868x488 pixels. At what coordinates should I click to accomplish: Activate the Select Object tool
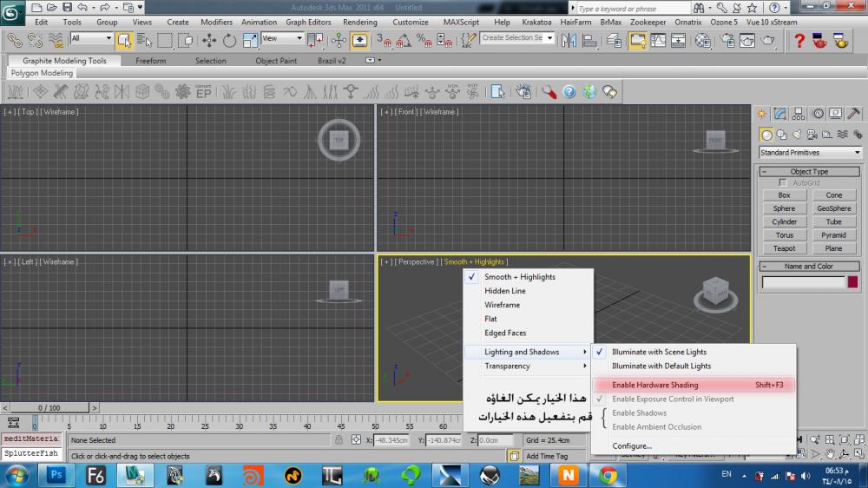pos(123,41)
